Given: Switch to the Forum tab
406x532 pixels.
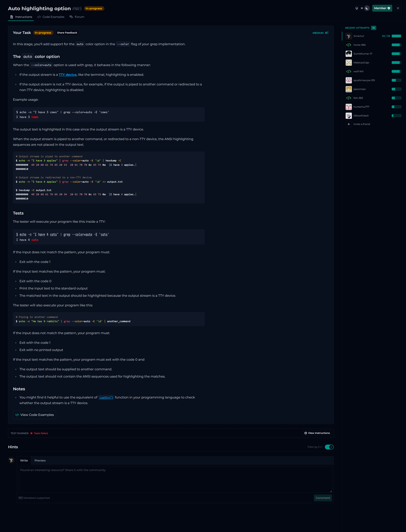Looking at the screenshot, I should pyautogui.click(x=77, y=17).
